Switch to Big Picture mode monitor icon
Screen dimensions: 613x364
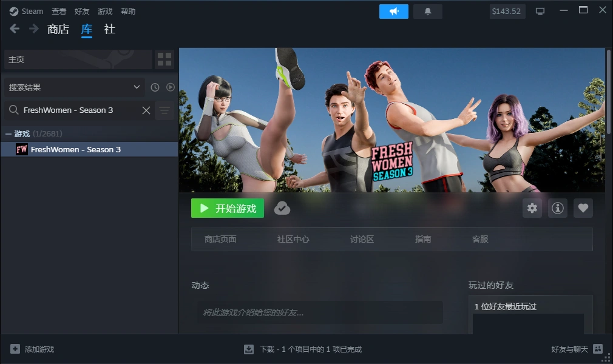coord(540,12)
